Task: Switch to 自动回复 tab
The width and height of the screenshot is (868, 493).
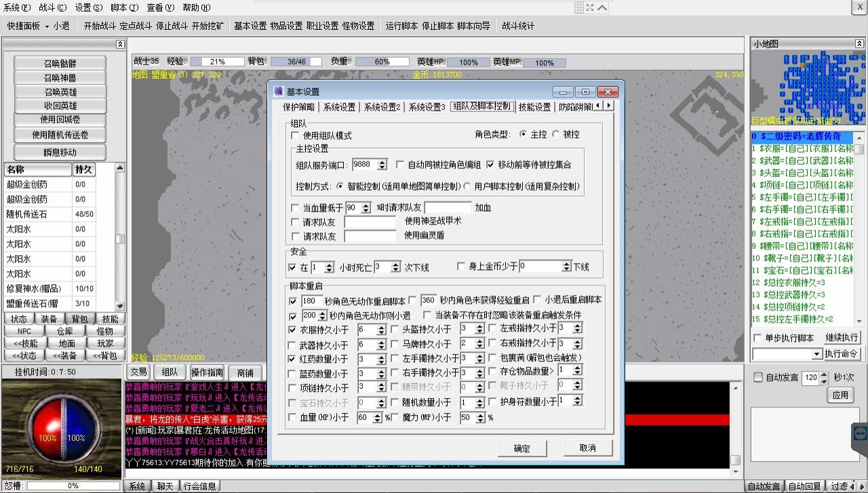Action: [x=805, y=486]
